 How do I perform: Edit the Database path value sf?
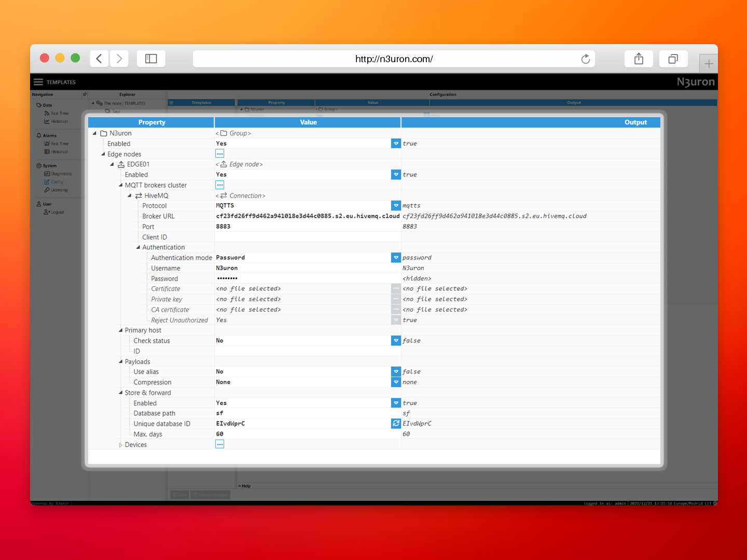pyautogui.click(x=308, y=413)
